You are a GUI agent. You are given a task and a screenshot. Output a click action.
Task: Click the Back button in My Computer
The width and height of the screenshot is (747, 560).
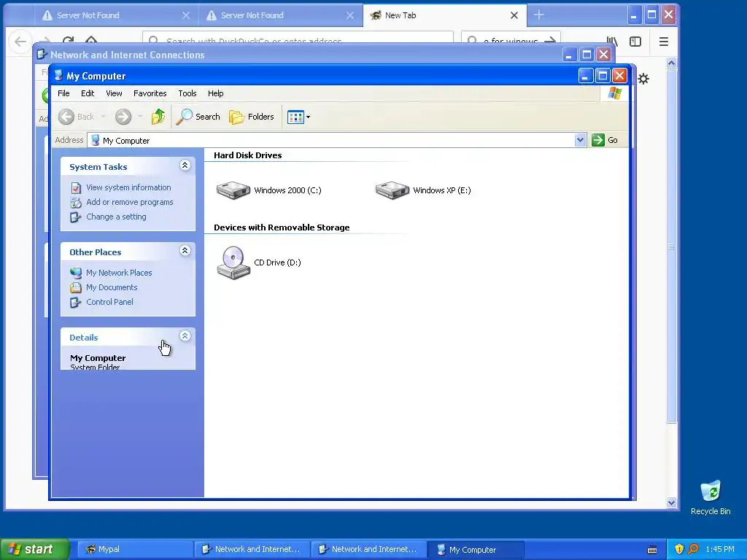pyautogui.click(x=76, y=117)
